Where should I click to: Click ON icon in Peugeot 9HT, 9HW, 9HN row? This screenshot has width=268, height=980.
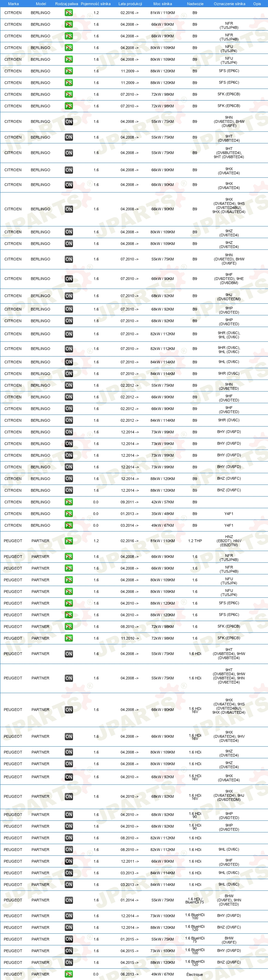click(69, 678)
